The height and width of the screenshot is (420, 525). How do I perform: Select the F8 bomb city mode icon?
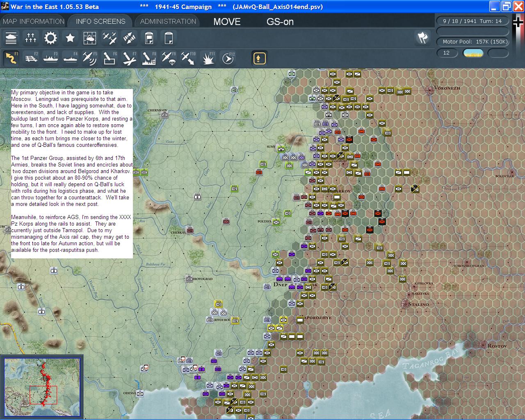[149, 58]
